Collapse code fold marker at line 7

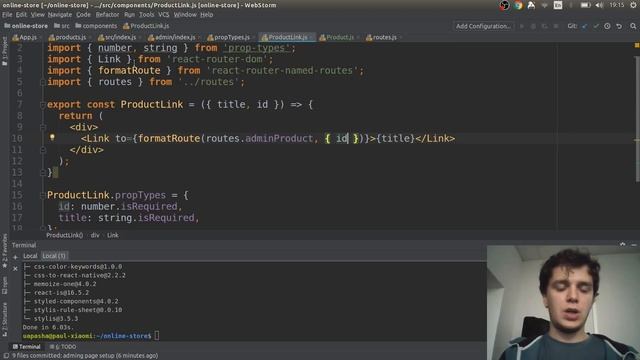click(x=42, y=105)
